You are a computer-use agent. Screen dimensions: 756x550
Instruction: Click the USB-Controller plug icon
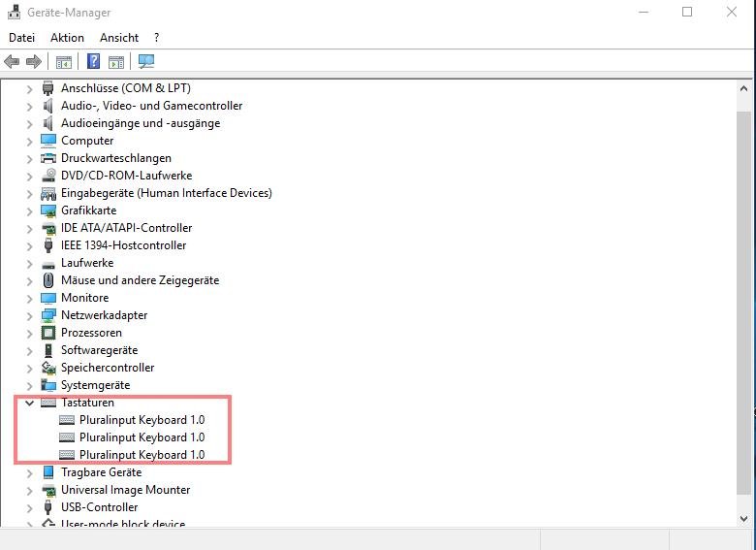point(47,507)
